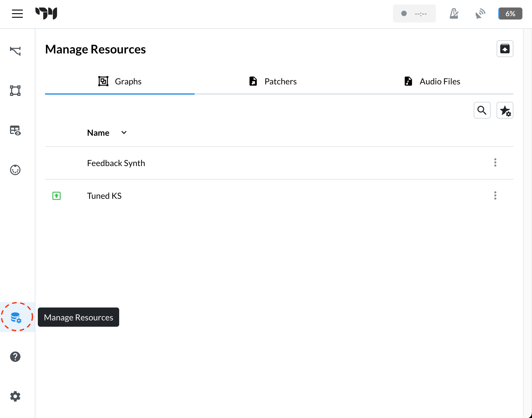532x418 pixels.
Task: Click the star with gear favorites button
Action: coord(505,110)
